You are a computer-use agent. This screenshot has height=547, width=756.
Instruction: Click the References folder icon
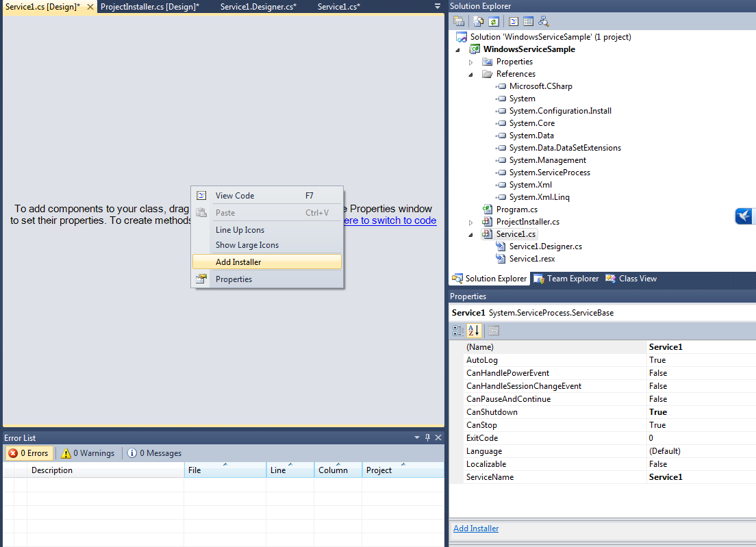pyautogui.click(x=488, y=74)
